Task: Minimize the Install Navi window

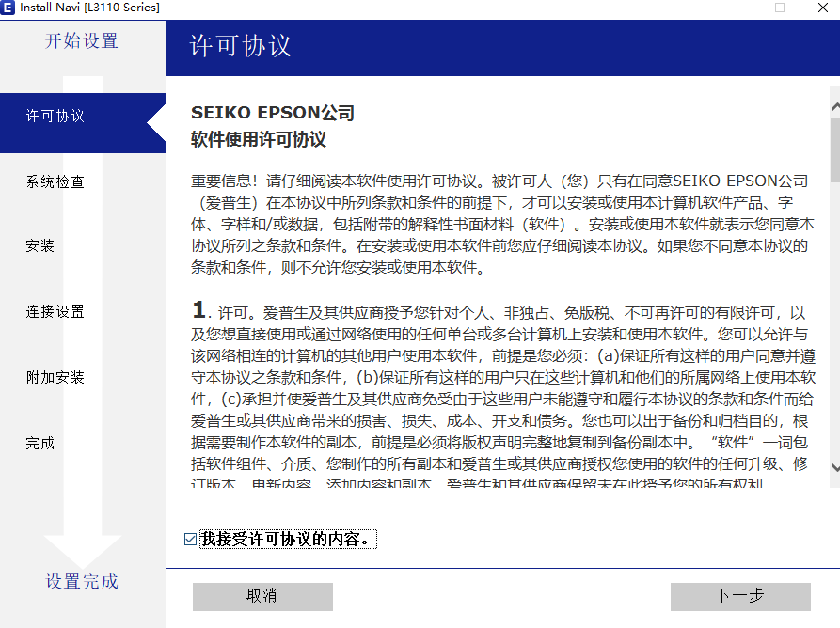Action: (x=737, y=8)
